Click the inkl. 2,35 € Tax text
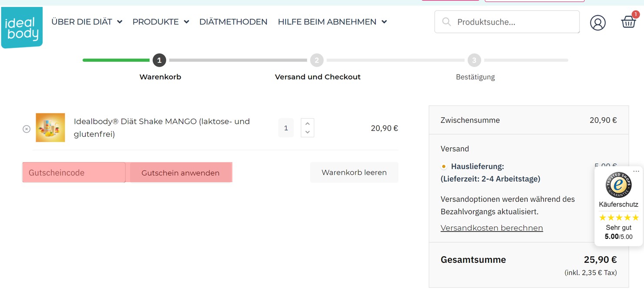 [590, 273]
